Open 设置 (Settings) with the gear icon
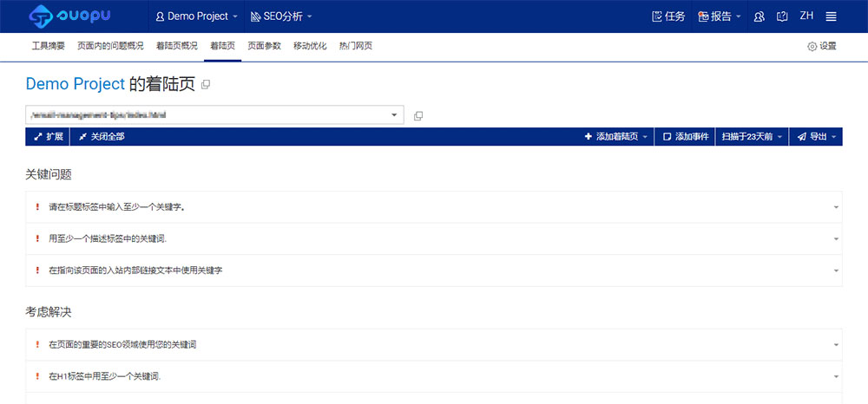Screen dimensions: 868x404 point(821,46)
